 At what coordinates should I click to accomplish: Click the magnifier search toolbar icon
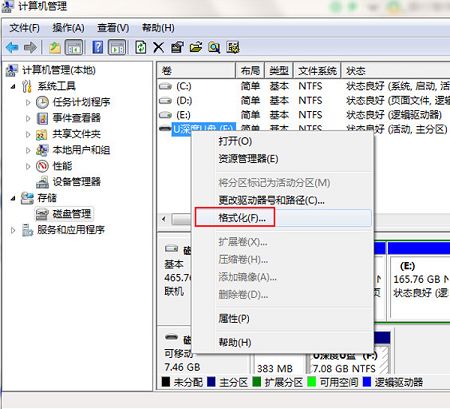click(214, 47)
